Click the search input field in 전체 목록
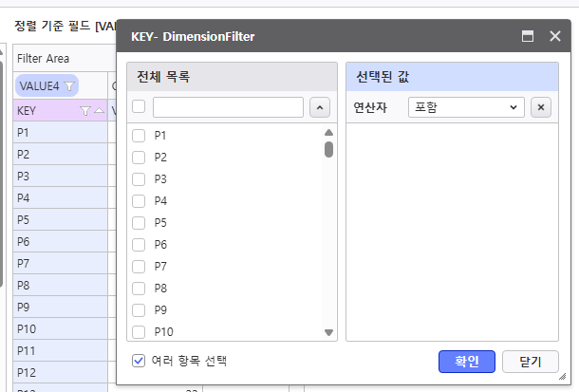 (x=228, y=107)
